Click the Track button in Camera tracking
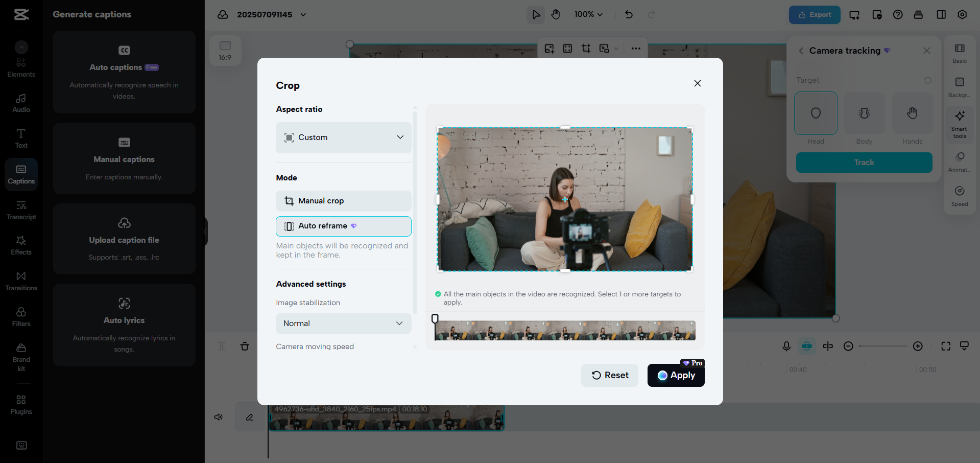The width and height of the screenshot is (980, 463). point(864,163)
